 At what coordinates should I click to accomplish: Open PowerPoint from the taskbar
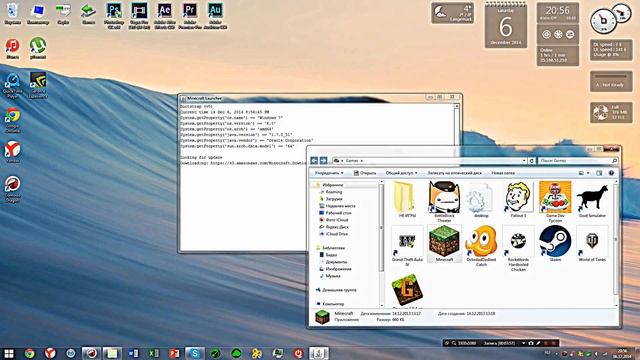click(x=174, y=353)
